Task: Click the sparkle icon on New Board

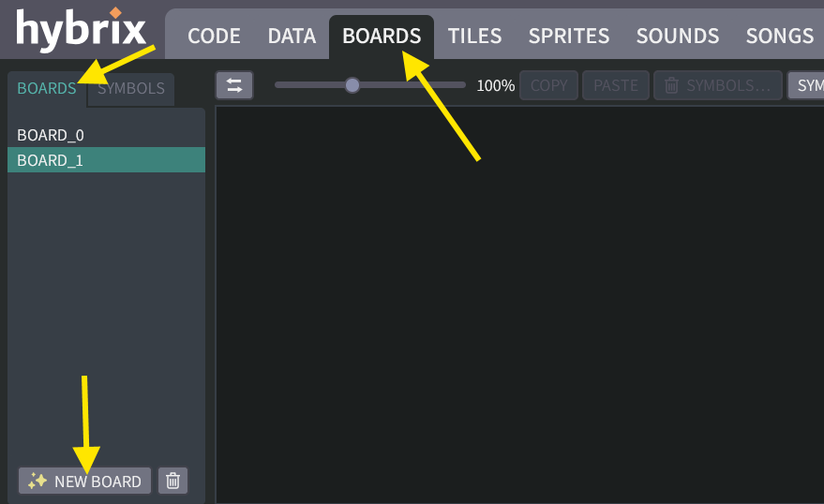Action: coord(37,481)
